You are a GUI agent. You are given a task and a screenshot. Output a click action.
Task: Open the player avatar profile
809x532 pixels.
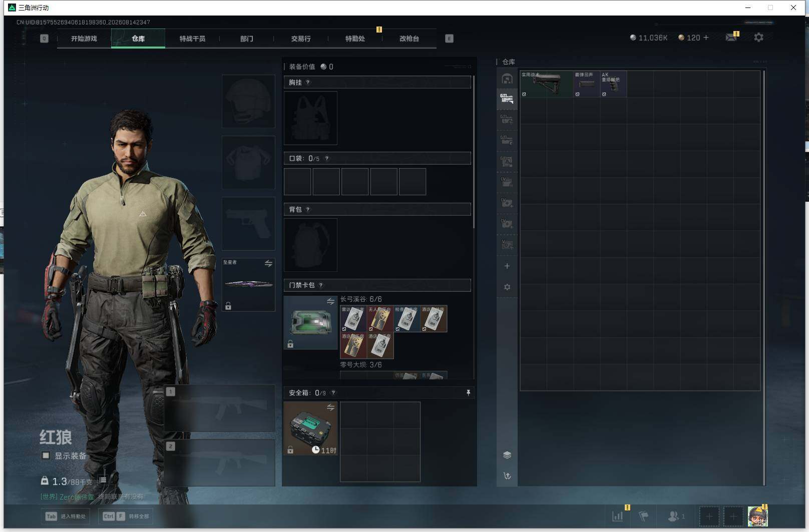pyautogui.click(x=757, y=516)
